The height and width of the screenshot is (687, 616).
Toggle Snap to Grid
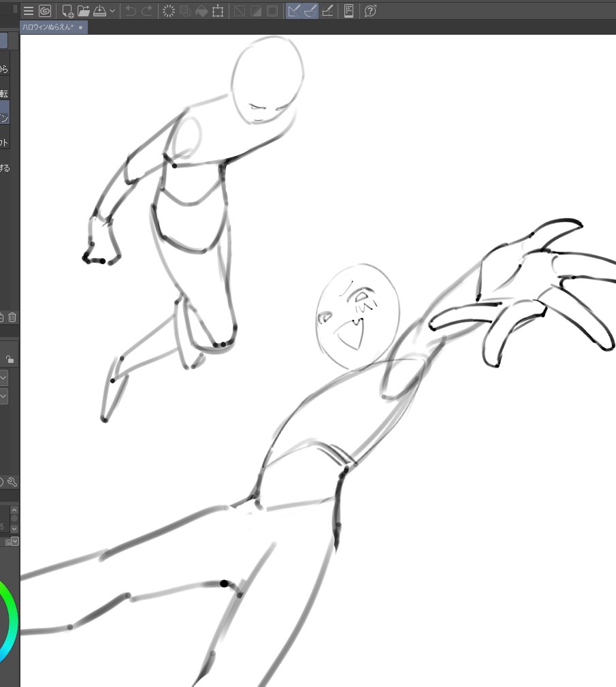click(327, 11)
